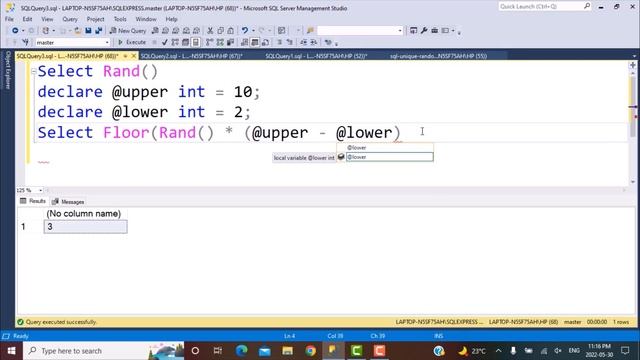Viewport: 640px width, 360px height.
Task: Open the Edit menu
Action: [27, 19]
